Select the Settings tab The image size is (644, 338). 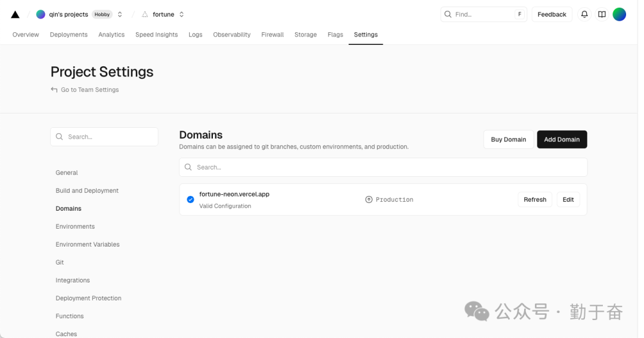[x=366, y=35]
